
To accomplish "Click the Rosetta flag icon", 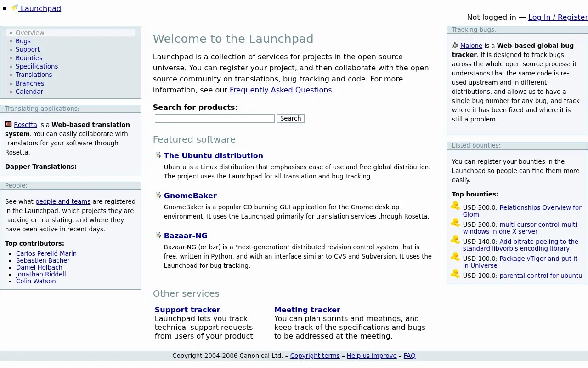I will [8, 124].
